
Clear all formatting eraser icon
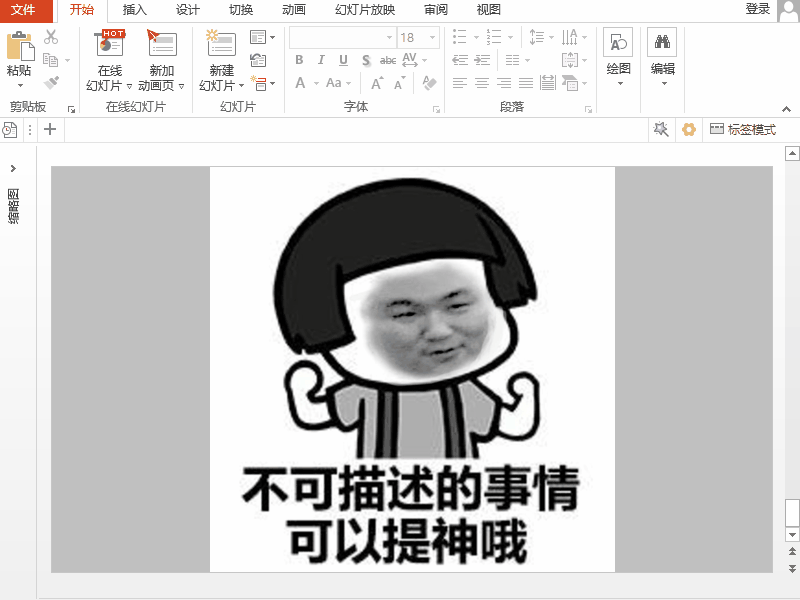[x=429, y=83]
